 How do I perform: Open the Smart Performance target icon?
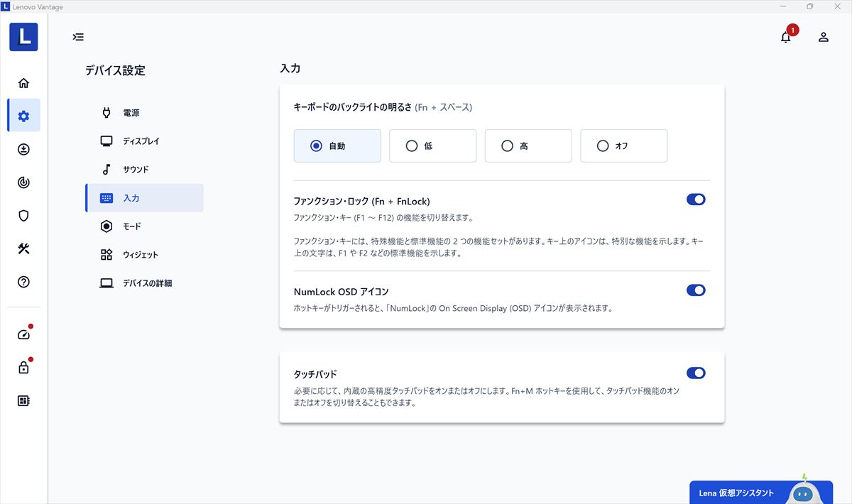[23, 182]
